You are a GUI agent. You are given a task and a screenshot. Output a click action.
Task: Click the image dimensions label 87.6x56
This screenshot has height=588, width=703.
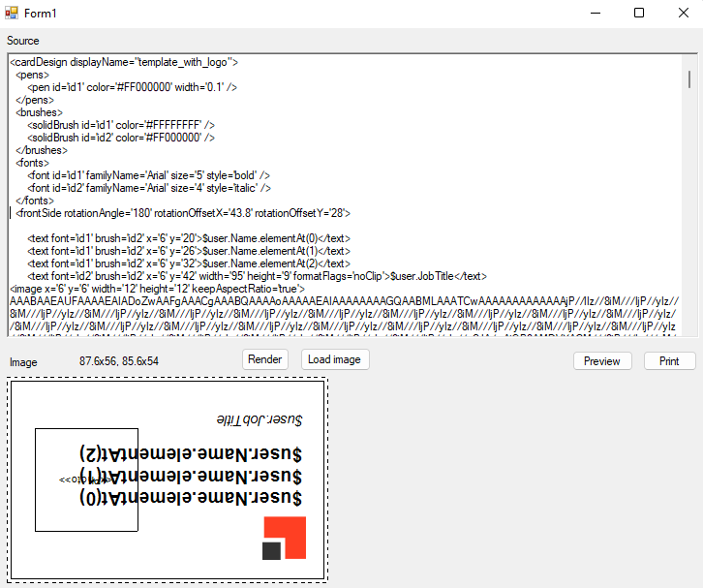point(119,360)
